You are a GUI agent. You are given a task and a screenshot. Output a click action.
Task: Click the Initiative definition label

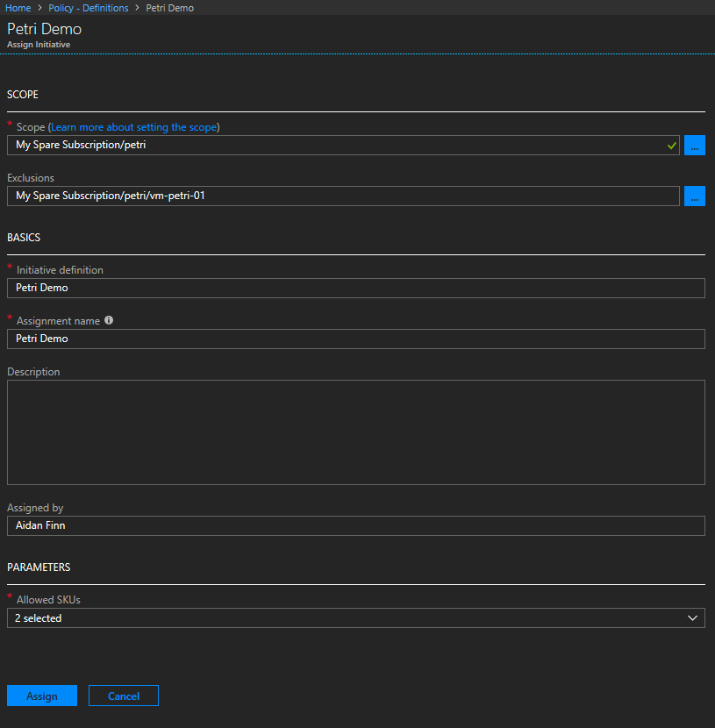[60, 270]
